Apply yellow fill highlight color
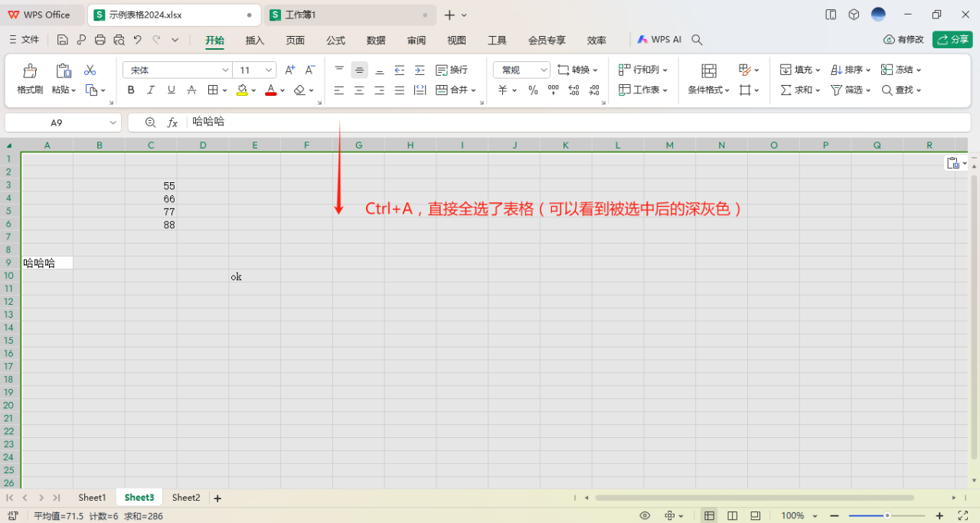This screenshot has width=980, height=523. click(x=242, y=90)
